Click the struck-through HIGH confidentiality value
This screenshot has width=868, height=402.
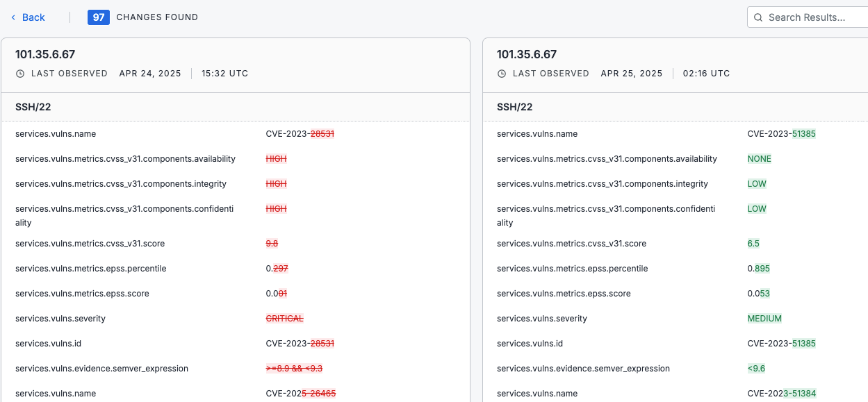277,209
